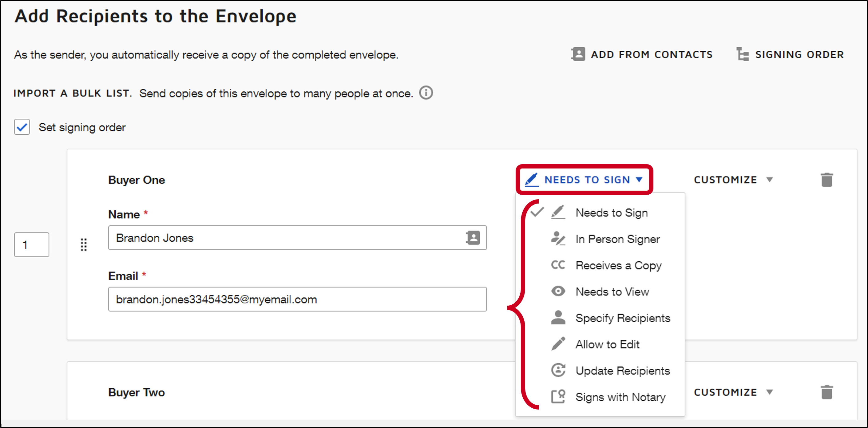The height and width of the screenshot is (428, 868).
Task: Choose Receives a Copy from menu
Action: click(618, 265)
